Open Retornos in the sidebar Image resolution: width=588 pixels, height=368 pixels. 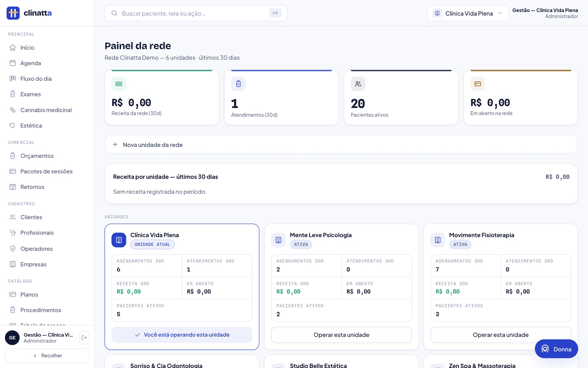pos(47,187)
